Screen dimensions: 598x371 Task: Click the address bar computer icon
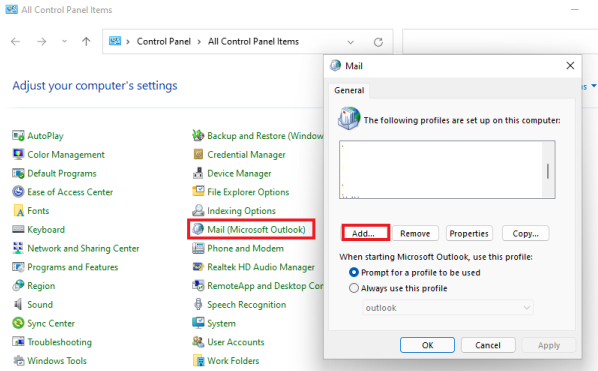click(115, 41)
